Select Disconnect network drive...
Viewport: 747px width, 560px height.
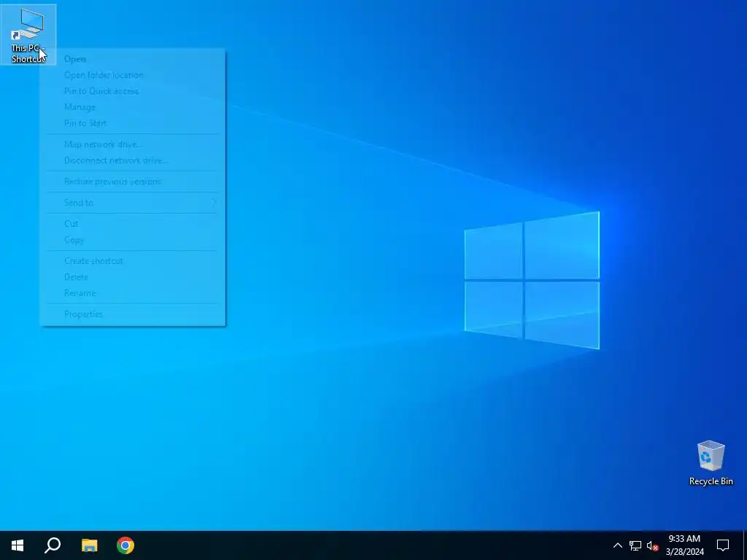pos(133,160)
